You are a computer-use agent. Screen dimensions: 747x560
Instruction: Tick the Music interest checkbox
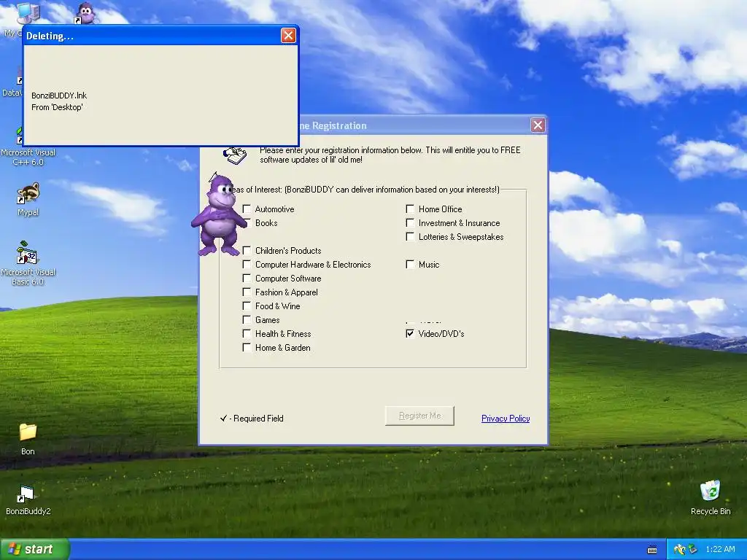[410, 264]
